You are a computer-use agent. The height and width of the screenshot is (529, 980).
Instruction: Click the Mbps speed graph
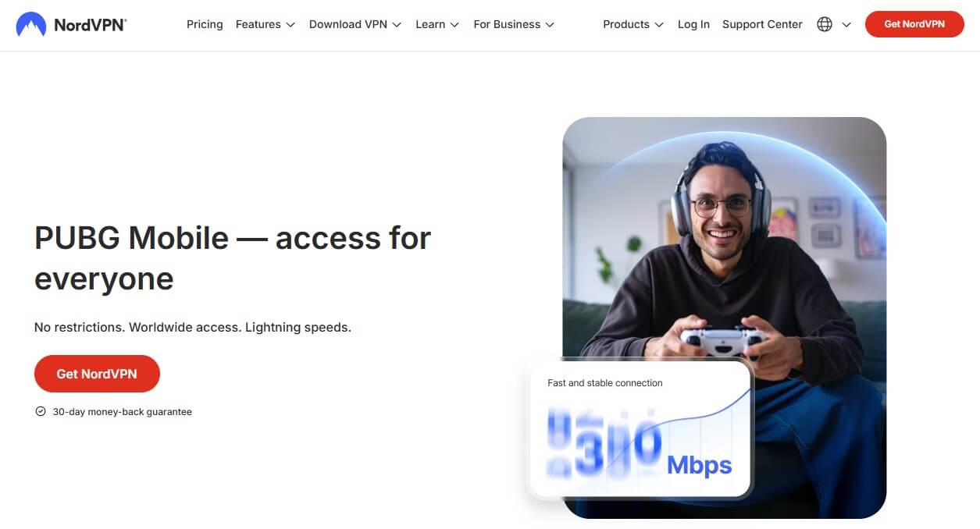coord(640,441)
